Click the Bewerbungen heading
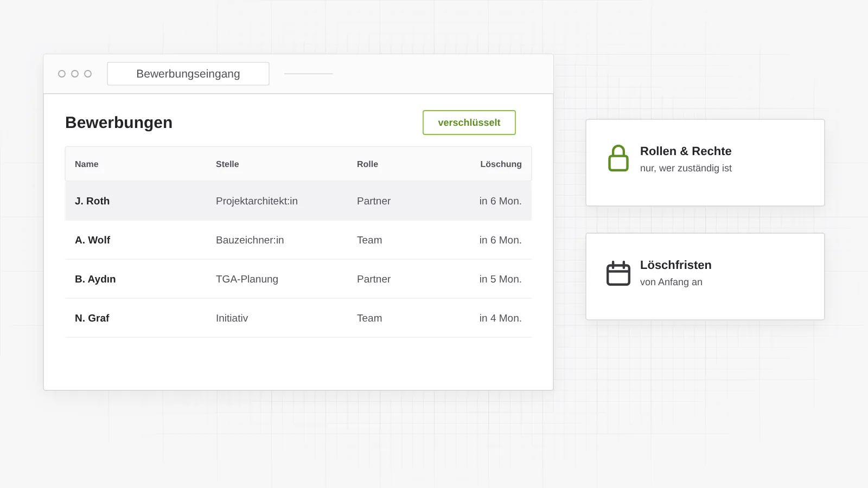 pos(119,123)
